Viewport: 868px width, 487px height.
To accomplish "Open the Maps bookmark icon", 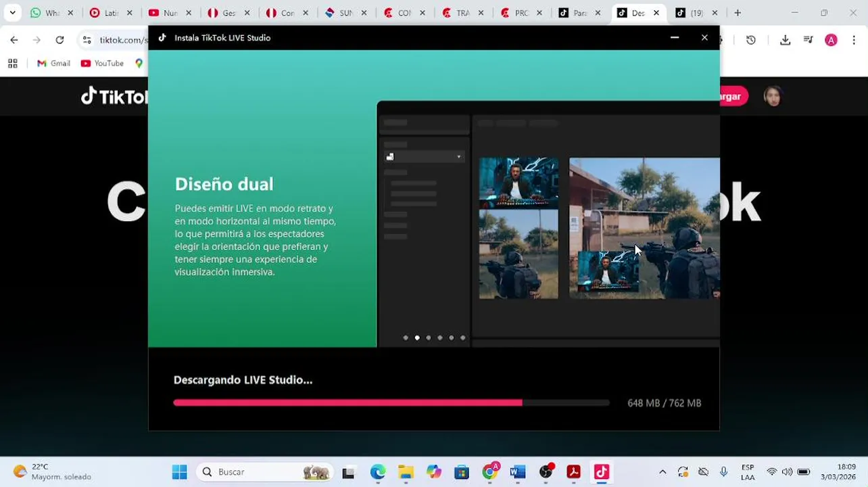I will pos(139,63).
